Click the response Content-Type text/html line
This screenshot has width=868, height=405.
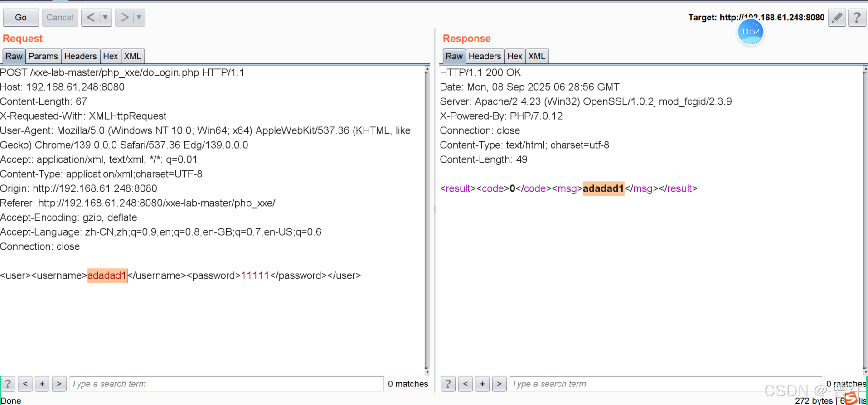pyautogui.click(x=524, y=145)
